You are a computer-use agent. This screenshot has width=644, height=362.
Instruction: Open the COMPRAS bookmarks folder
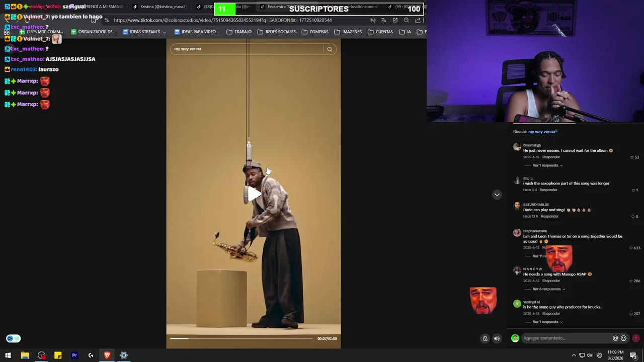coord(315,32)
